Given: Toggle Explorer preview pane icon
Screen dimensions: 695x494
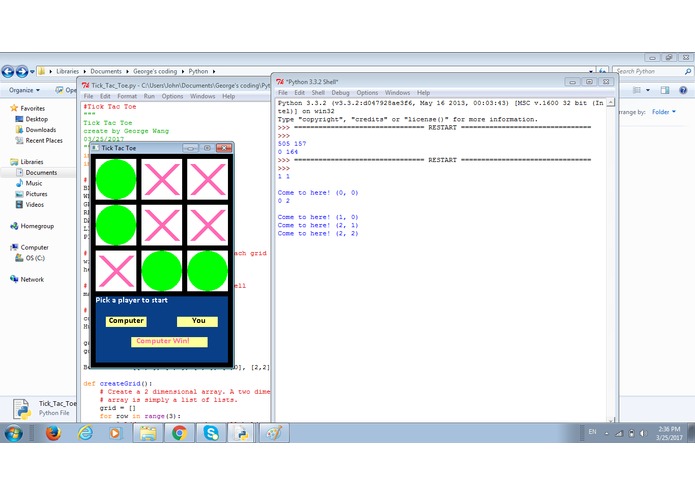Looking at the screenshot, I should [665, 90].
